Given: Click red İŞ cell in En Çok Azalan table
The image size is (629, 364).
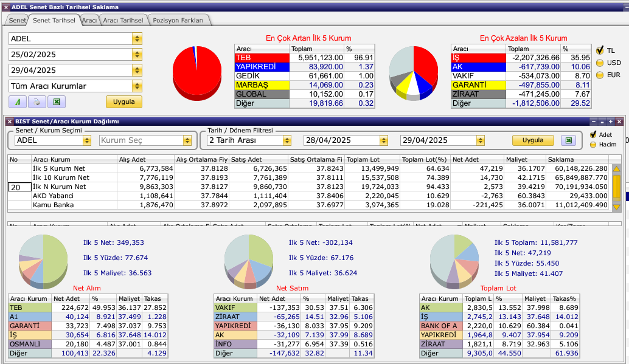Looking at the screenshot, I should [x=479, y=58].
